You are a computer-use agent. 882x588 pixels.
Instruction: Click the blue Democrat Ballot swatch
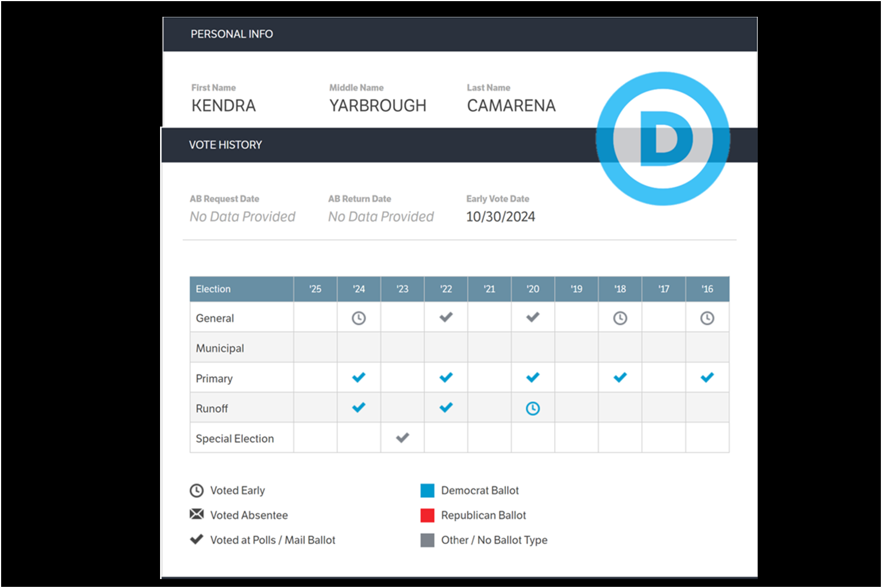[428, 491]
